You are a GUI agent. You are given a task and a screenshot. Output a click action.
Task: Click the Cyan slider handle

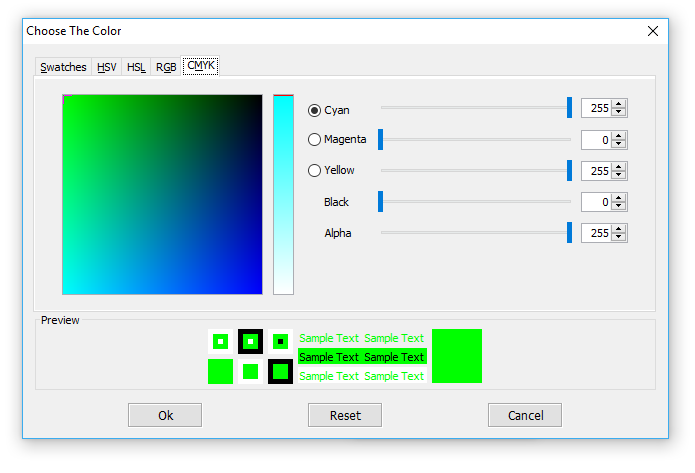click(x=570, y=108)
